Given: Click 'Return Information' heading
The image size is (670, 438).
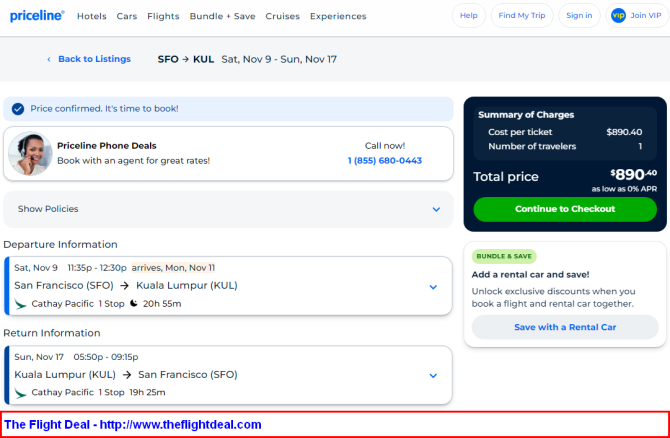Looking at the screenshot, I should (52, 333).
